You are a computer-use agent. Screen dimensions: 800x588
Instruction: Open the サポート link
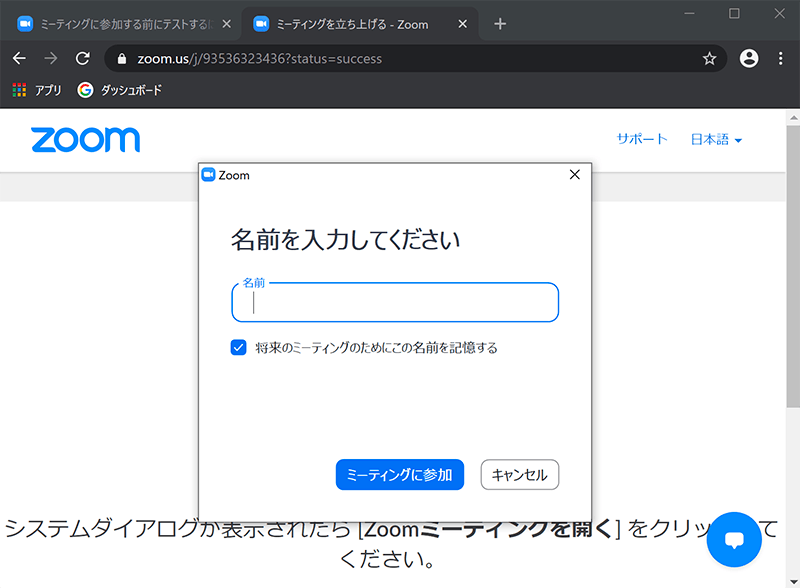point(641,139)
